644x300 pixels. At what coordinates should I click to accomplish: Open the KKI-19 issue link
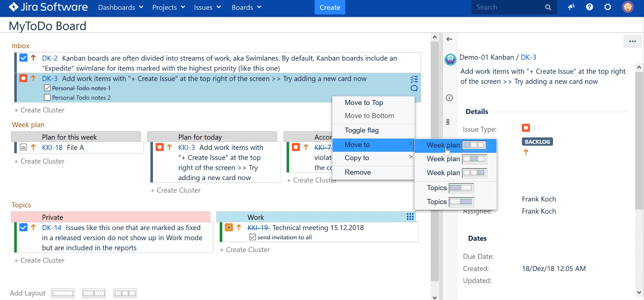click(258, 228)
